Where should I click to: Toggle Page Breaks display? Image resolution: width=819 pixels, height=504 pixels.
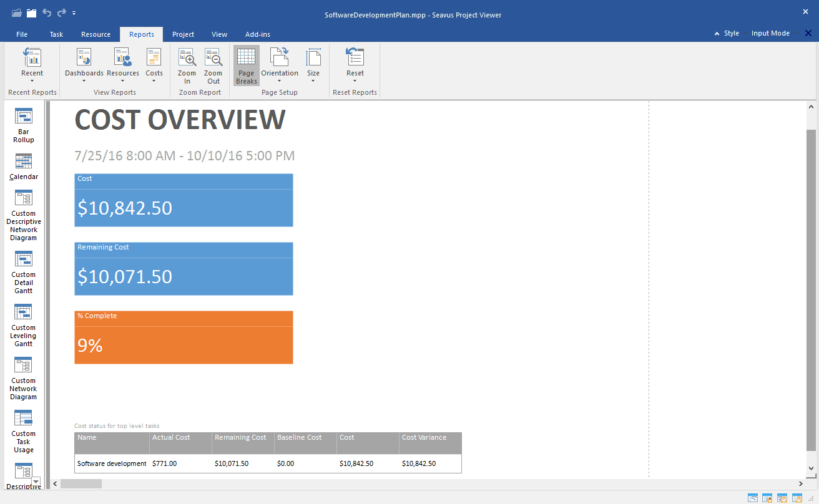[x=246, y=65]
